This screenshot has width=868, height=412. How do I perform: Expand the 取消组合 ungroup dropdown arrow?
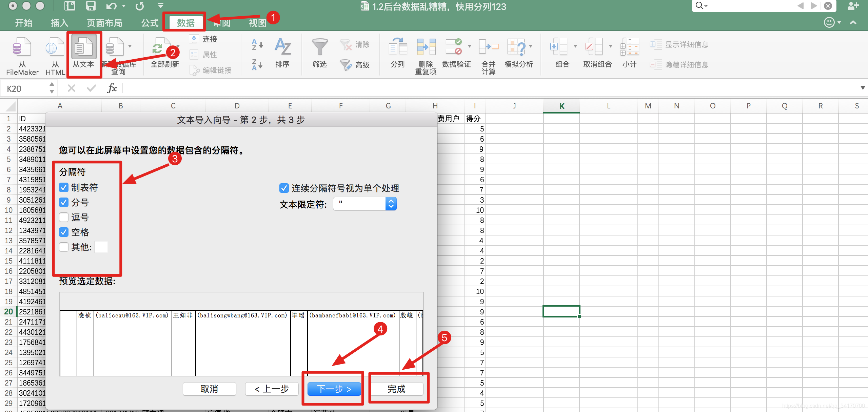point(611,46)
